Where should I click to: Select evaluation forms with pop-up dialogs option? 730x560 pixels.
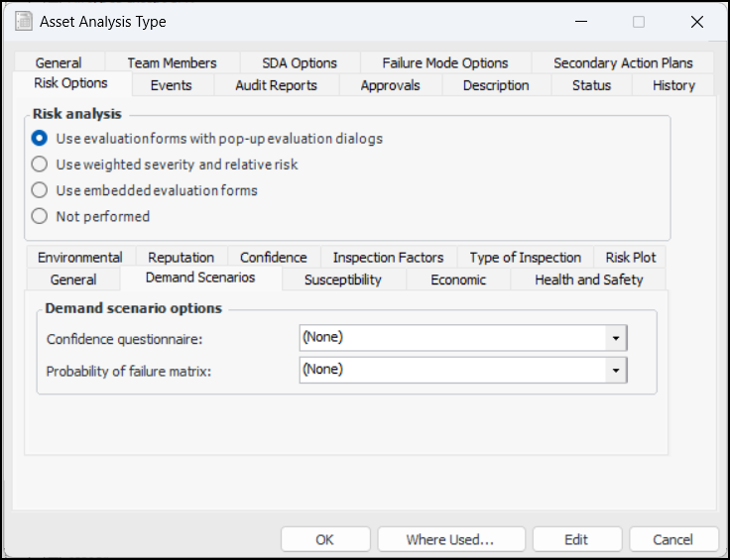point(40,139)
